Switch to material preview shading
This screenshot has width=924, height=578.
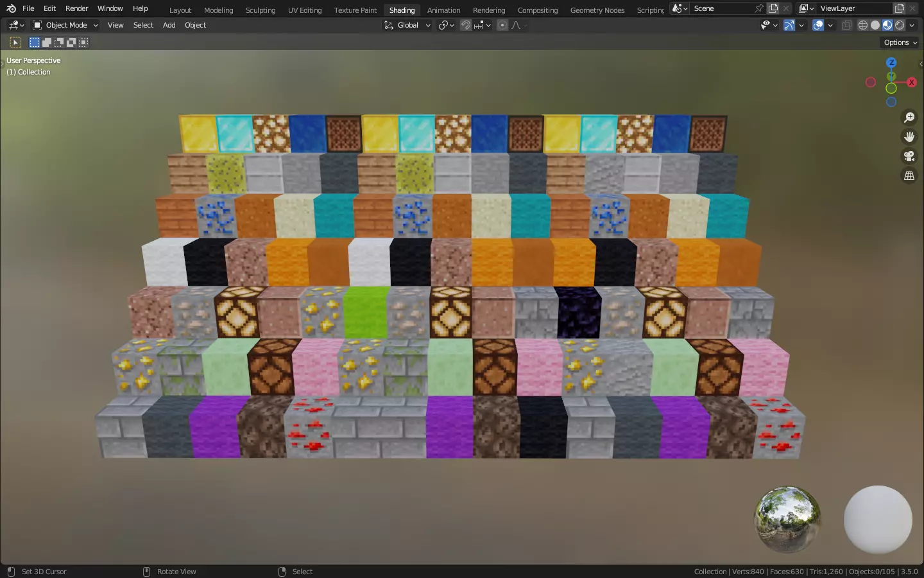click(887, 25)
